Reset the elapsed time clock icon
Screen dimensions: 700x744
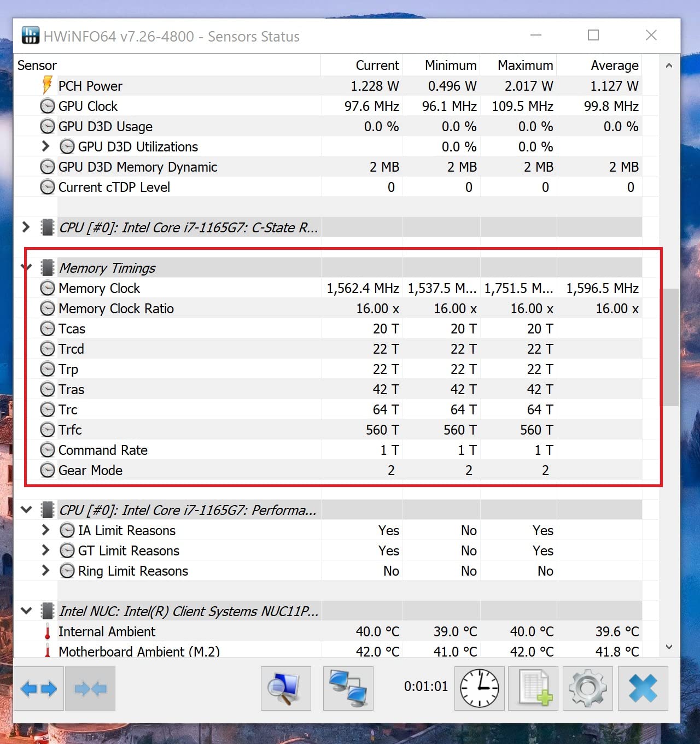[x=479, y=688]
